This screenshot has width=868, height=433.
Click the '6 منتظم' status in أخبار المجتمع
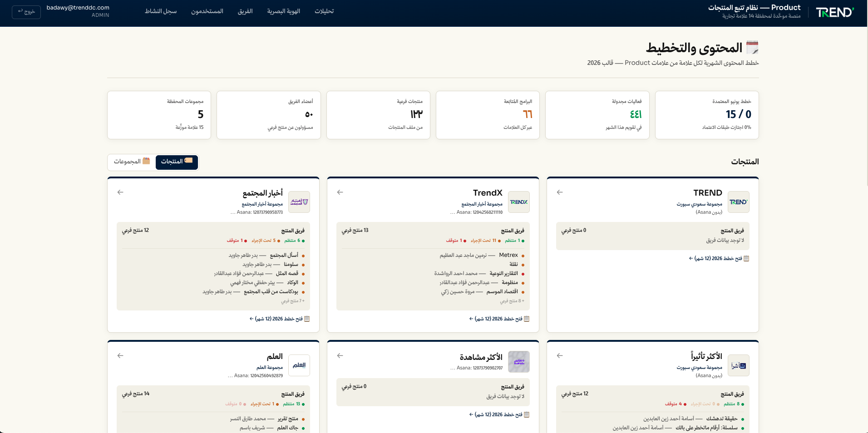click(x=294, y=241)
